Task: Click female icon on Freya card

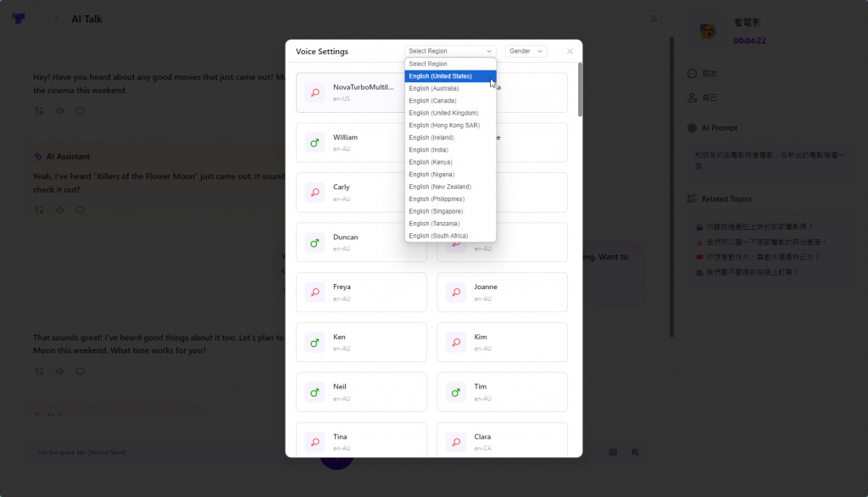Action: coord(315,292)
